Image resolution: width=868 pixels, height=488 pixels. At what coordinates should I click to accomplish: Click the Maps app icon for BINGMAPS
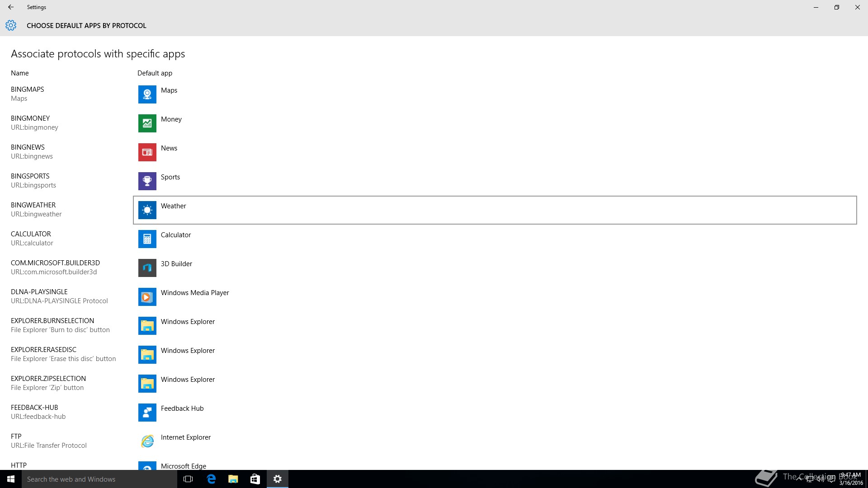click(x=147, y=94)
